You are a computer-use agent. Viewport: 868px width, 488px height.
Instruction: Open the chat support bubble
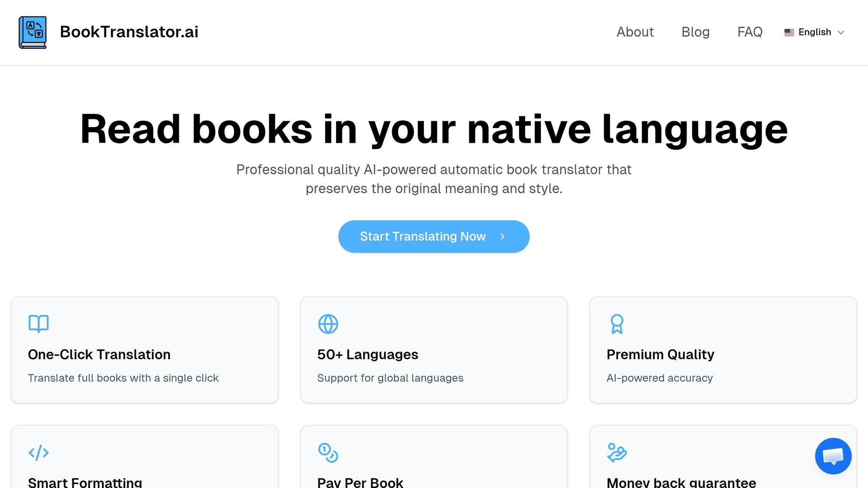[x=833, y=456]
